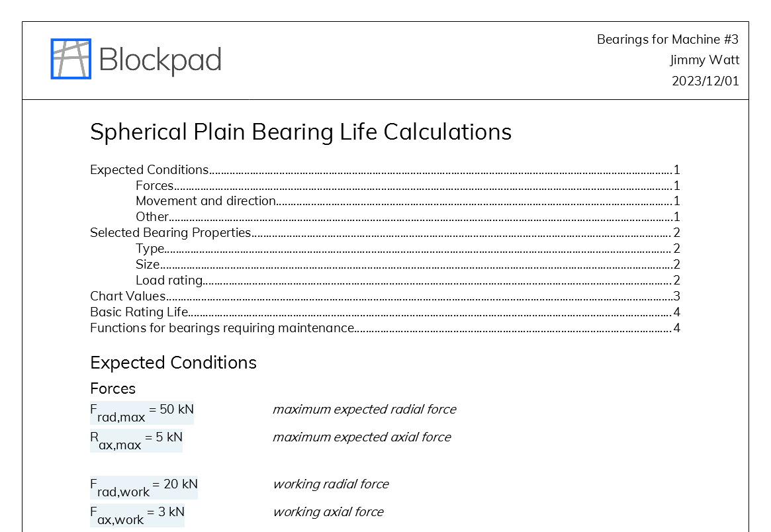Click the 2023/12/01 date in header
The width and height of the screenshot is (771, 532).
(x=705, y=81)
